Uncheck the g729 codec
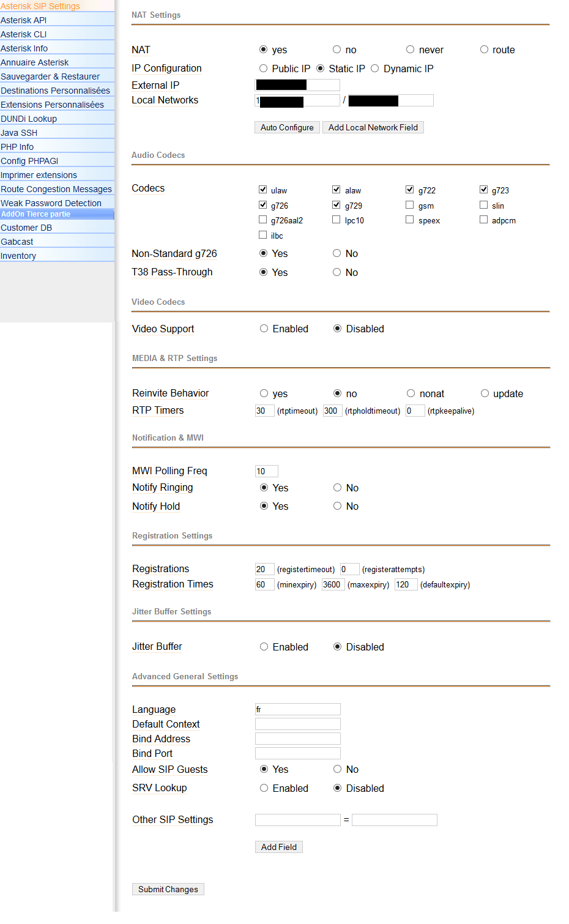The image size is (569, 924). pos(336,205)
